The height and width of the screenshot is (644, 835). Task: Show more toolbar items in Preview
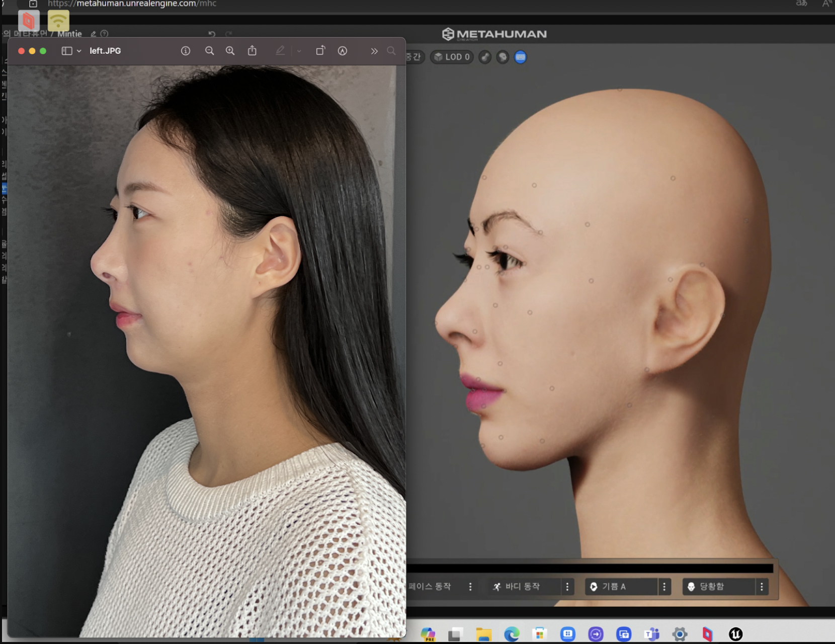(x=374, y=51)
